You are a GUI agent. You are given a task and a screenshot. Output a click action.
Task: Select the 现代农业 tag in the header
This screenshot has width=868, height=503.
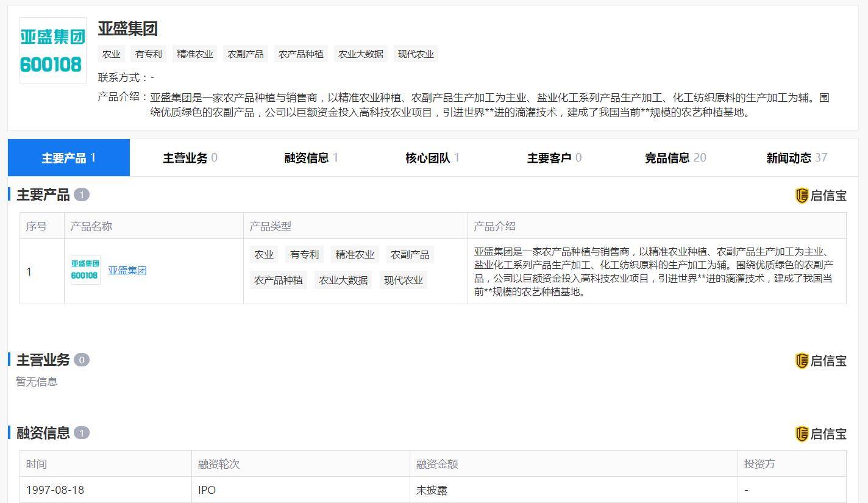pos(416,54)
